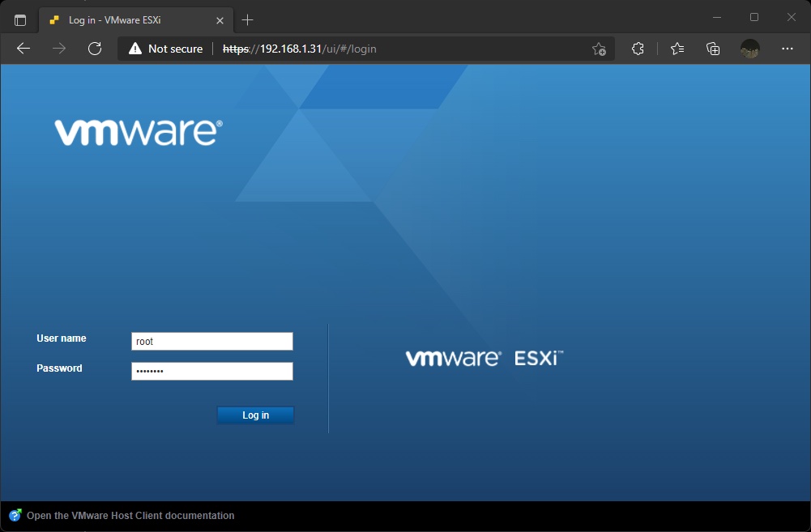This screenshot has width=811, height=532.
Task: Click the Password field
Action: pos(212,371)
